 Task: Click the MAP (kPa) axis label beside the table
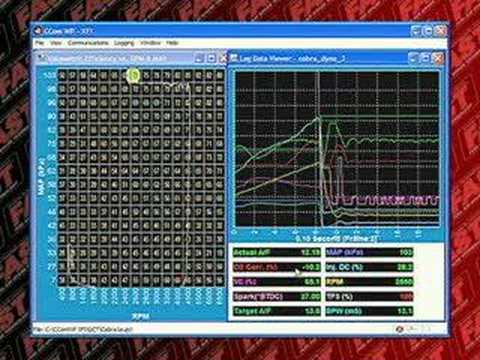pos(42,176)
